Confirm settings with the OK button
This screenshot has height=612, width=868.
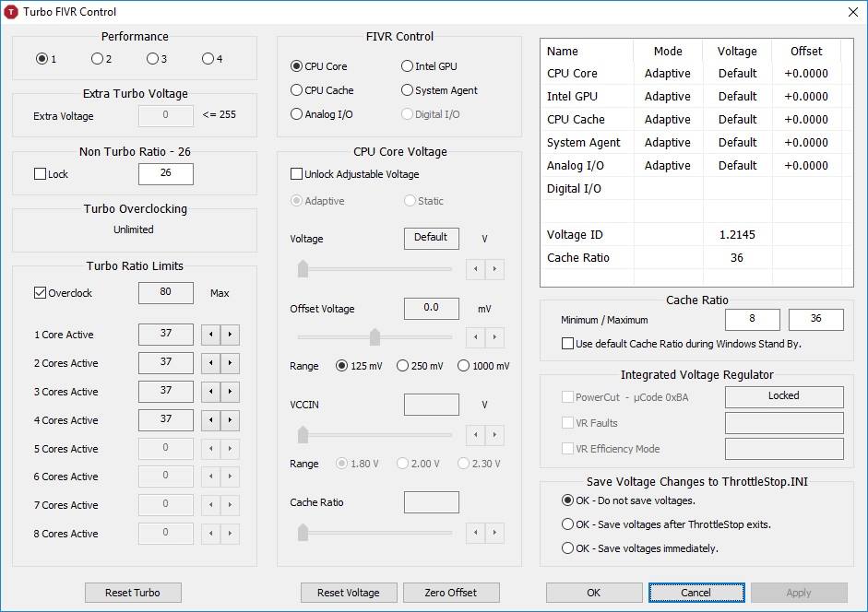[x=594, y=593]
